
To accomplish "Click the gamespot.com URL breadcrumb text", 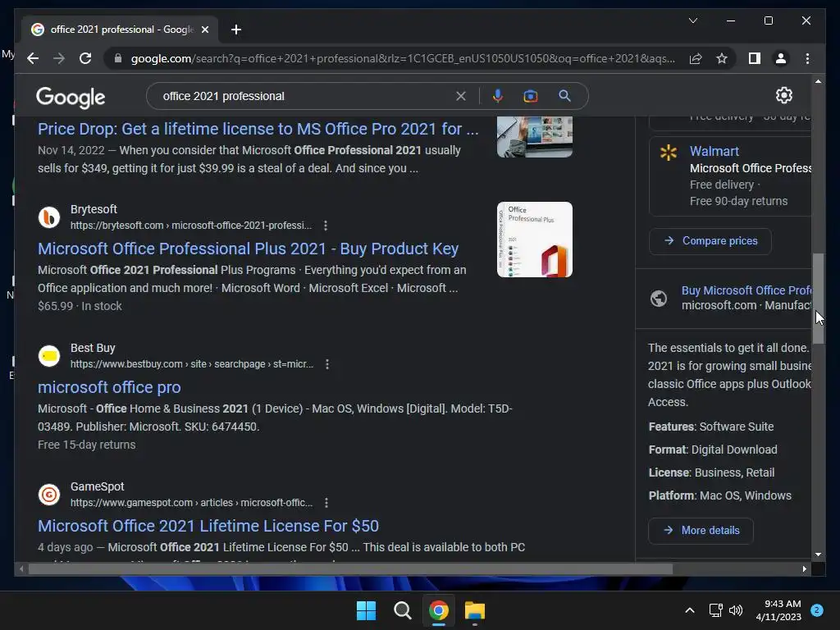I will tap(191, 503).
